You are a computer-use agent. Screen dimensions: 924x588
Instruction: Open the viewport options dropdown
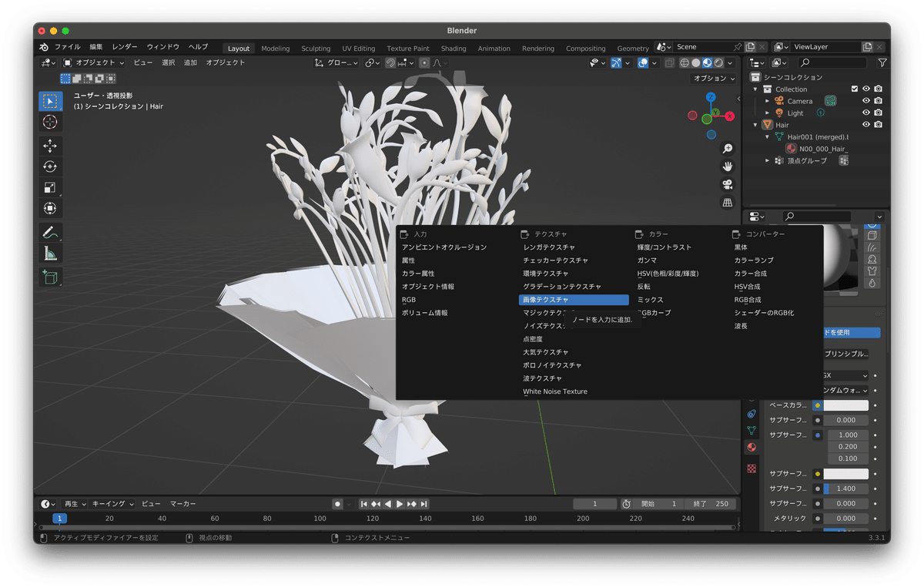(x=714, y=78)
